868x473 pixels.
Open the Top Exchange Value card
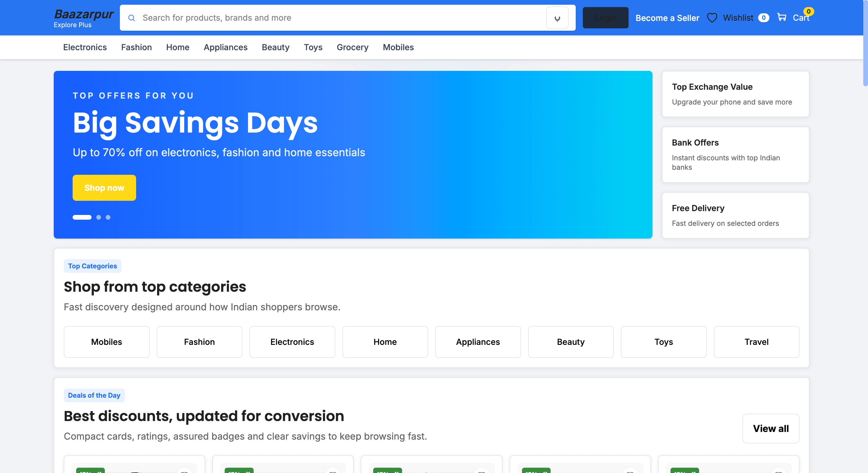coord(735,94)
